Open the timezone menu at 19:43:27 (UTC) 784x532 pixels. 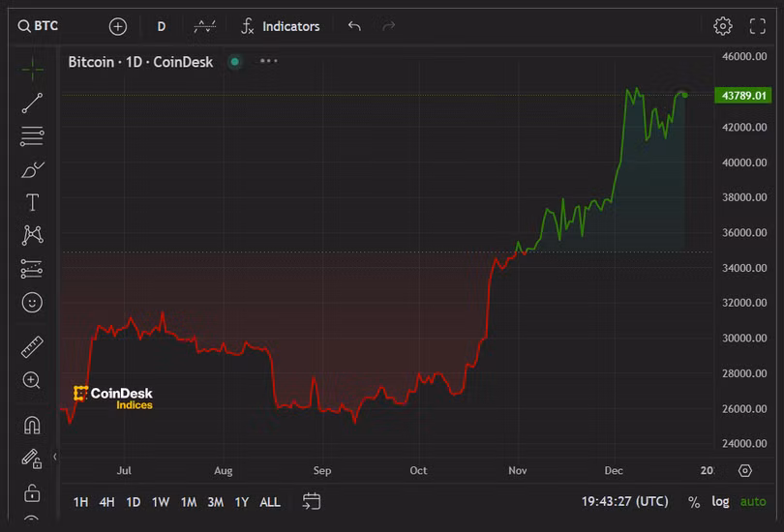pyautogui.click(x=624, y=501)
